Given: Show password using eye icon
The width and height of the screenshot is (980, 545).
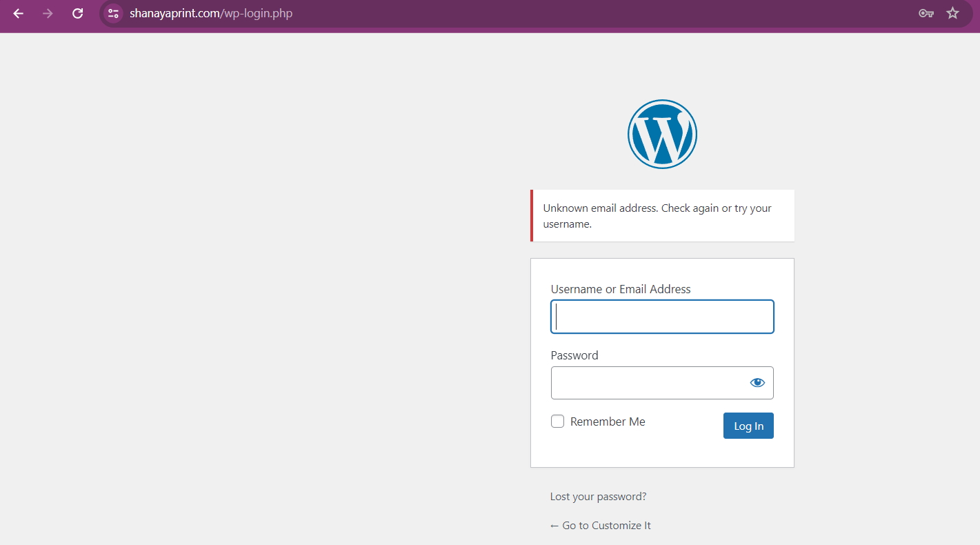Looking at the screenshot, I should coord(757,383).
